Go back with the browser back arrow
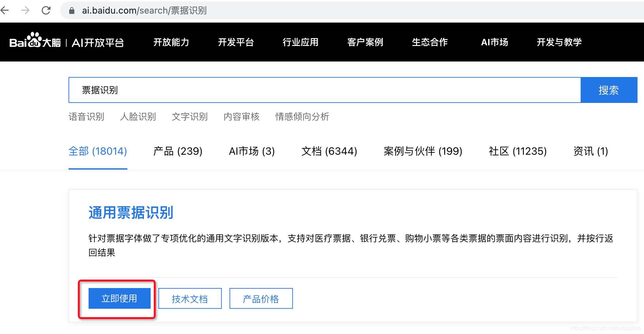The image size is (644, 334). click(x=5, y=11)
